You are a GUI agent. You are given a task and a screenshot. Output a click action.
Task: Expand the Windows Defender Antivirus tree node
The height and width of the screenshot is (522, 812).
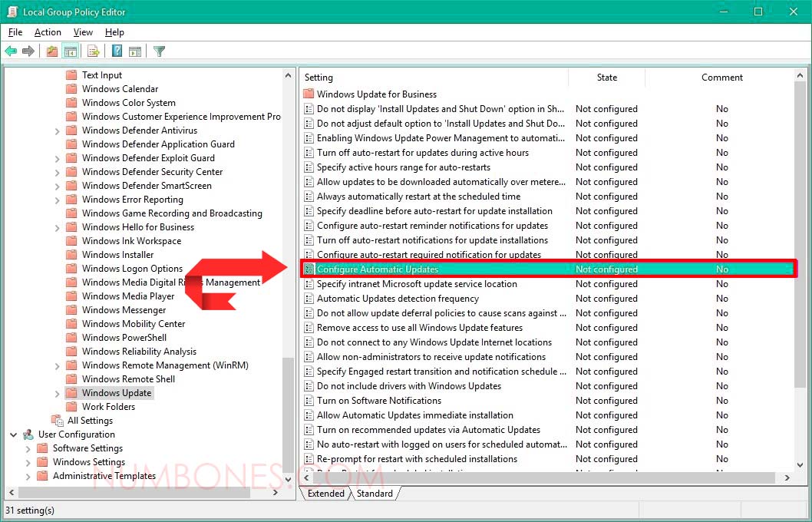point(57,130)
